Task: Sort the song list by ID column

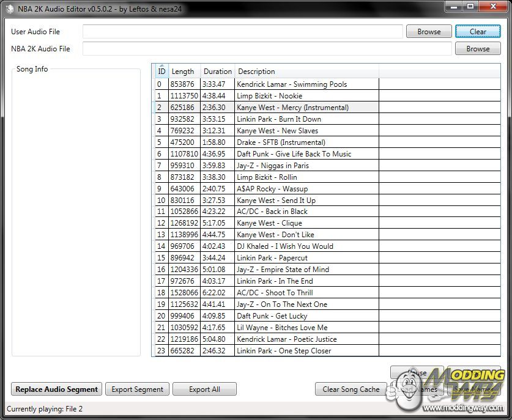Action: (x=161, y=72)
